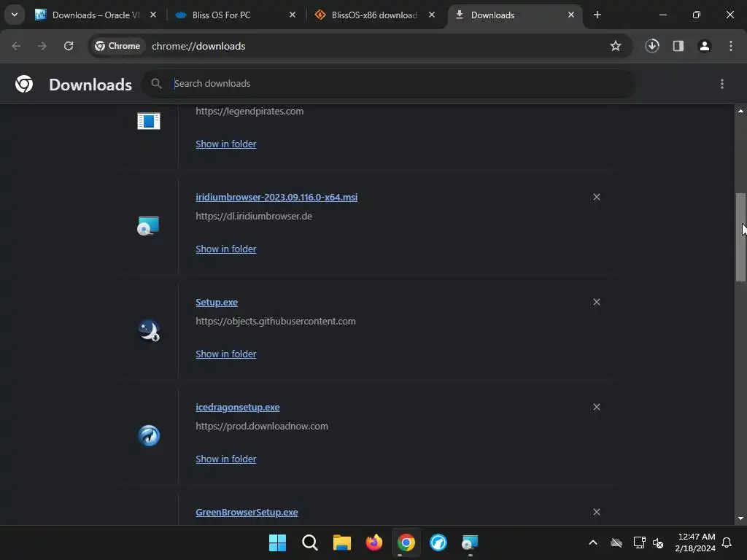Open the Downloads page more actions menu

(x=722, y=84)
